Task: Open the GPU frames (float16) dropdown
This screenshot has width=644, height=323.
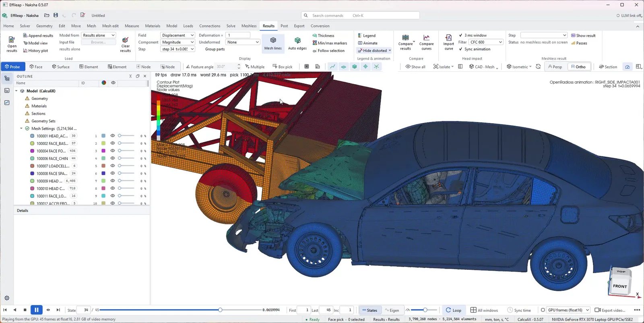Action: [x=568, y=310]
